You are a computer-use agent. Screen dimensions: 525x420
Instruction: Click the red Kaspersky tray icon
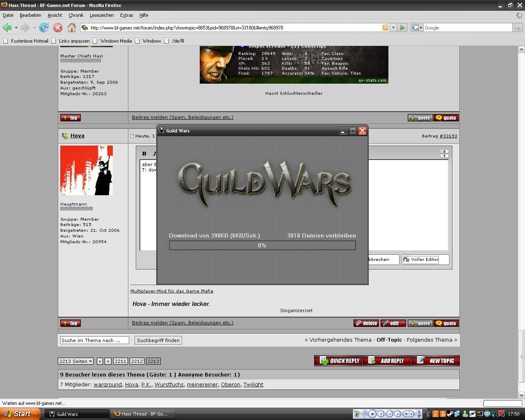pos(502,414)
